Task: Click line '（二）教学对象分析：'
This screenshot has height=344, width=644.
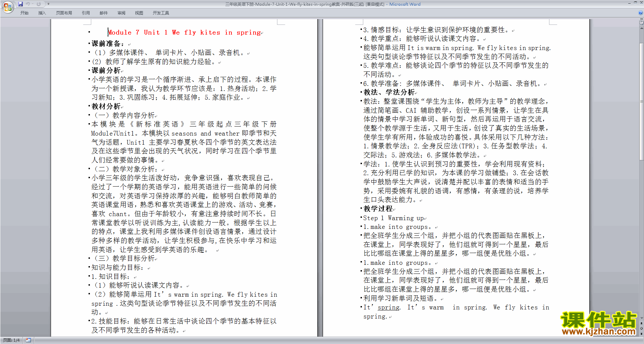Action: 125,169
